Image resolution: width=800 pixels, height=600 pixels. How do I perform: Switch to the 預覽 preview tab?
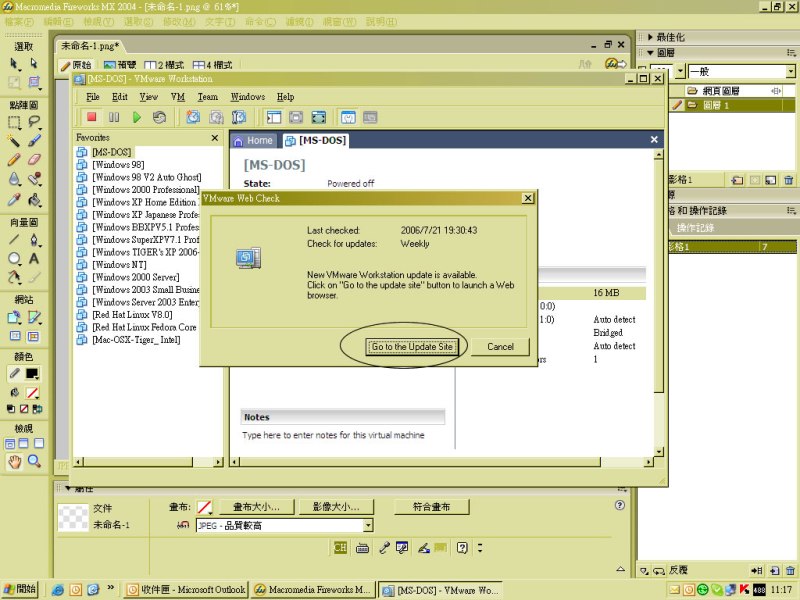(120, 65)
